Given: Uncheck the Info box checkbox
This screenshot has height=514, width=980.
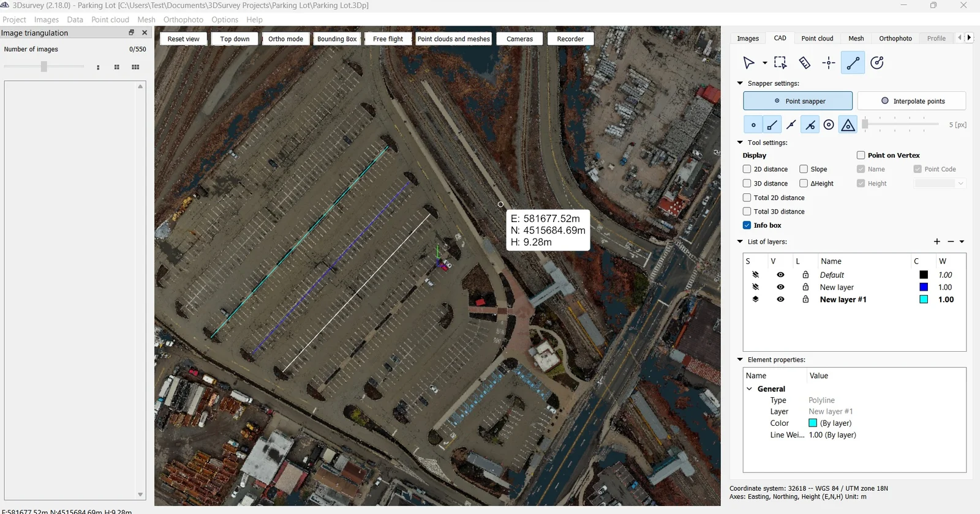Looking at the screenshot, I should click(x=747, y=225).
